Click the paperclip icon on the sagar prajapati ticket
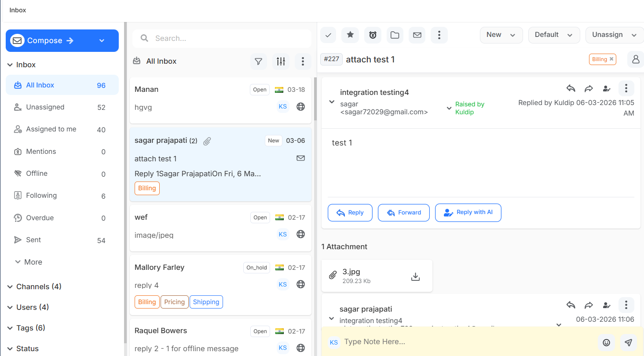644x356 pixels. click(207, 141)
